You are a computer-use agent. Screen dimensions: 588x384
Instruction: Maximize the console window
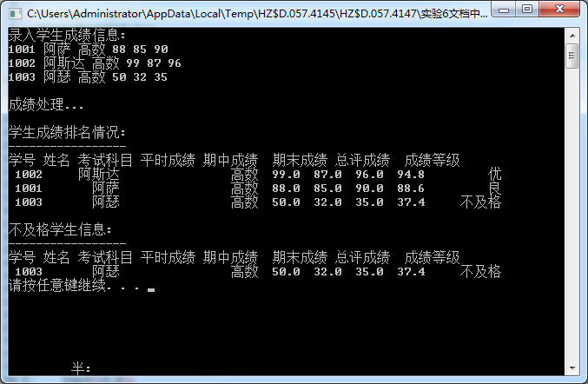coord(527,10)
